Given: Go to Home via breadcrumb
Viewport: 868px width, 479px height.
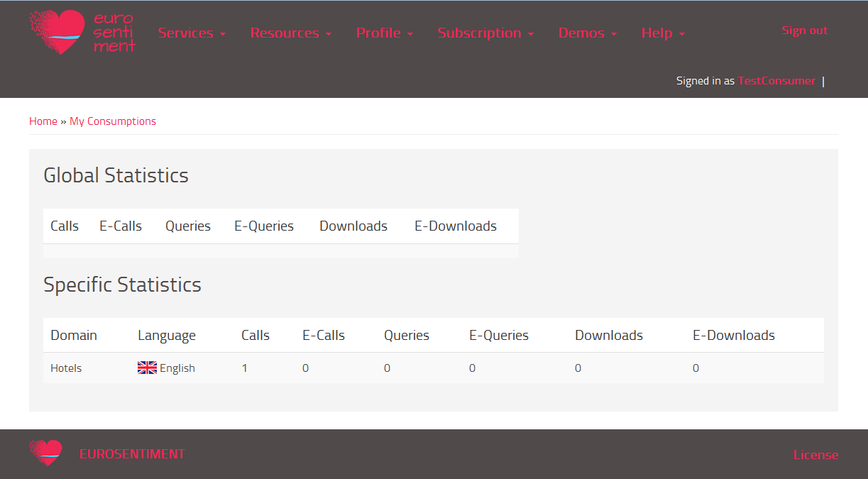Looking at the screenshot, I should [43, 121].
